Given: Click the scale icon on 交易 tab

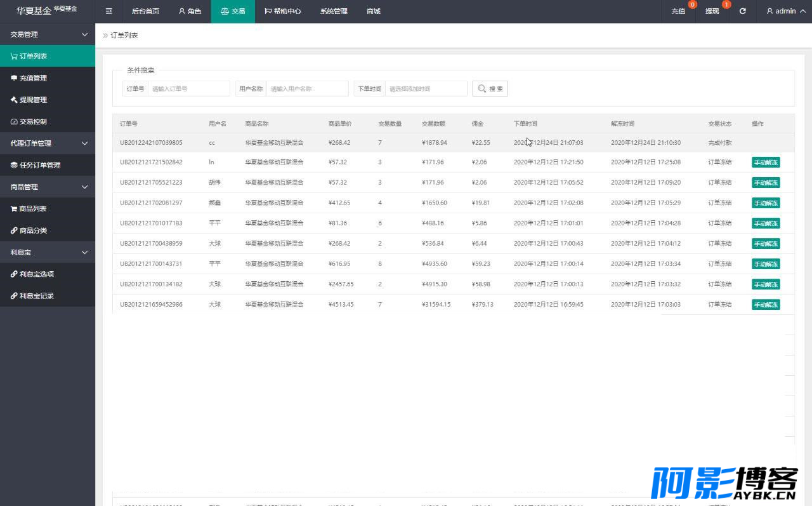Looking at the screenshot, I should pos(225,11).
